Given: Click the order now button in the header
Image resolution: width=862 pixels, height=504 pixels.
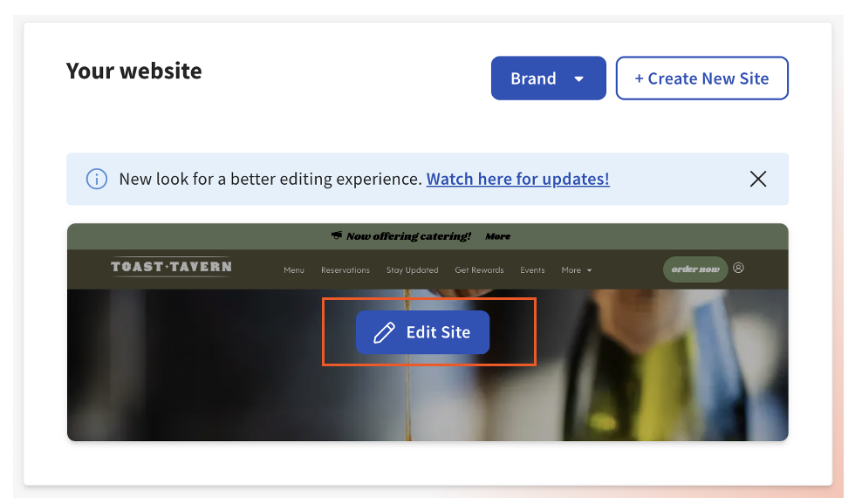Looking at the screenshot, I should click(695, 269).
